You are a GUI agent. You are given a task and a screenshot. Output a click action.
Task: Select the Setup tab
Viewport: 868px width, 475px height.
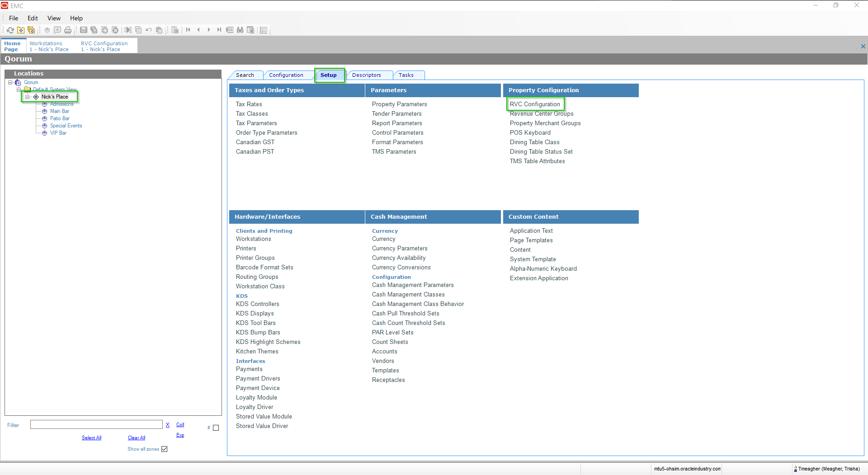pos(329,75)
